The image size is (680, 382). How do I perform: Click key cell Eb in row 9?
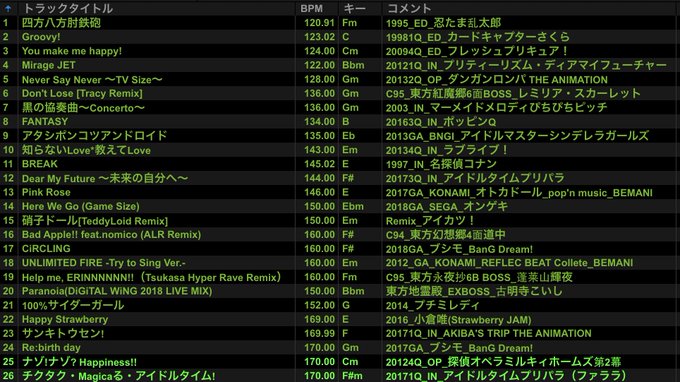348,136
